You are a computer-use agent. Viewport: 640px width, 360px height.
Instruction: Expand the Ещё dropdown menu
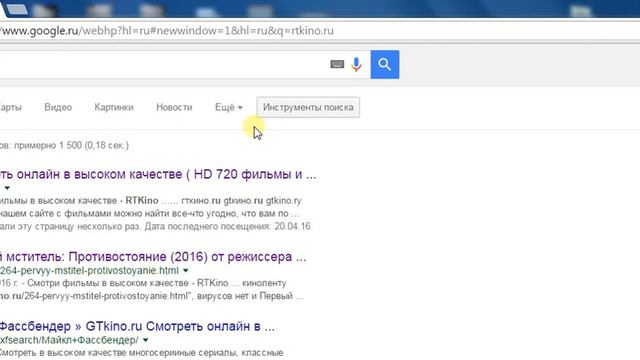pyautogui.click(x=229, y=107)
